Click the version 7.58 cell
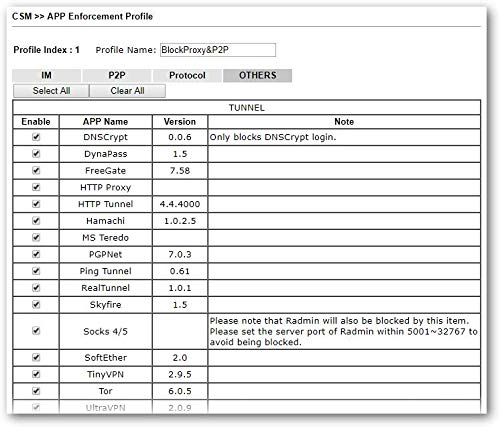This screenshot has height=427, width=500. pos(180,170)
